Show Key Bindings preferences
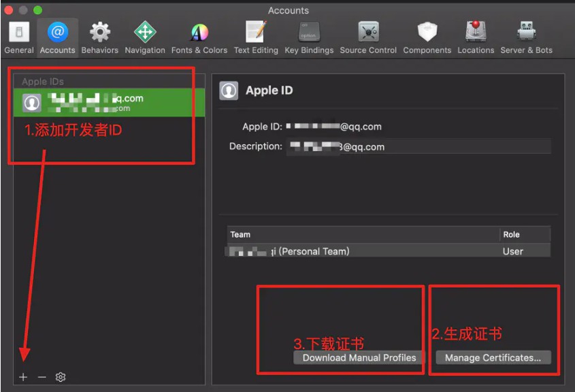This screenshot has width=575, height=392. [309, 37]
